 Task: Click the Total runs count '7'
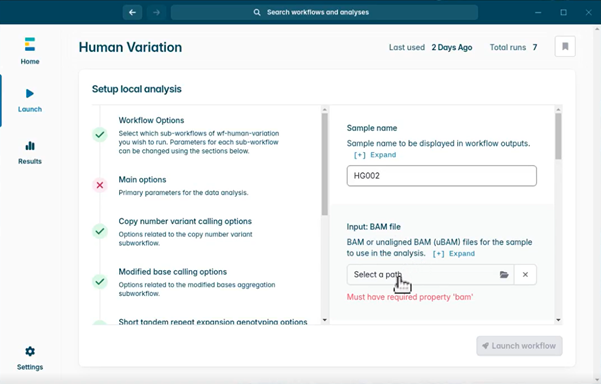[535, 47]
